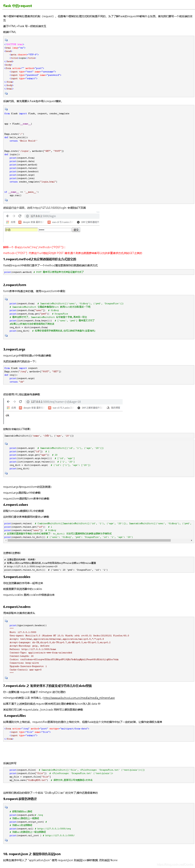Click reload icon in the /login browser screenshot

coord(20,216)
